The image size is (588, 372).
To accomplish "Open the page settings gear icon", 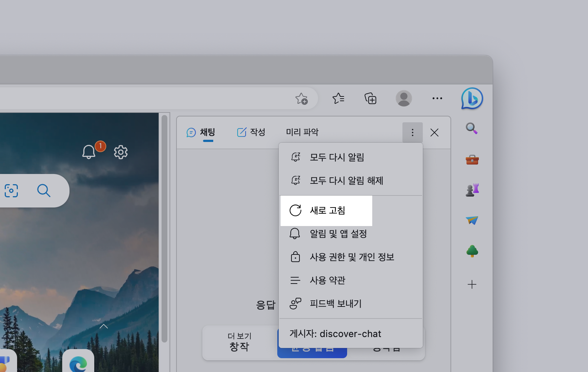I will pyautogui.click(x=120, y=152).
